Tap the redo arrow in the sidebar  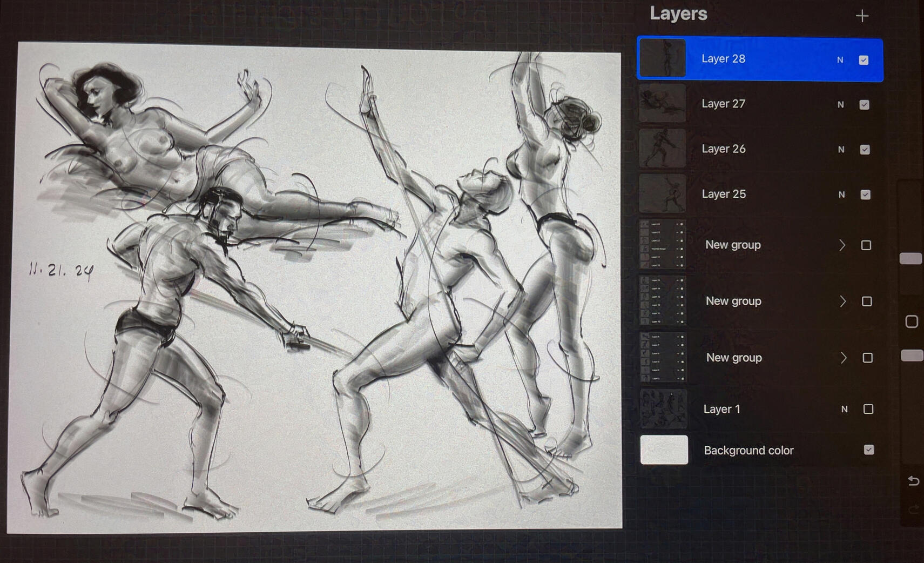point(913,509)
